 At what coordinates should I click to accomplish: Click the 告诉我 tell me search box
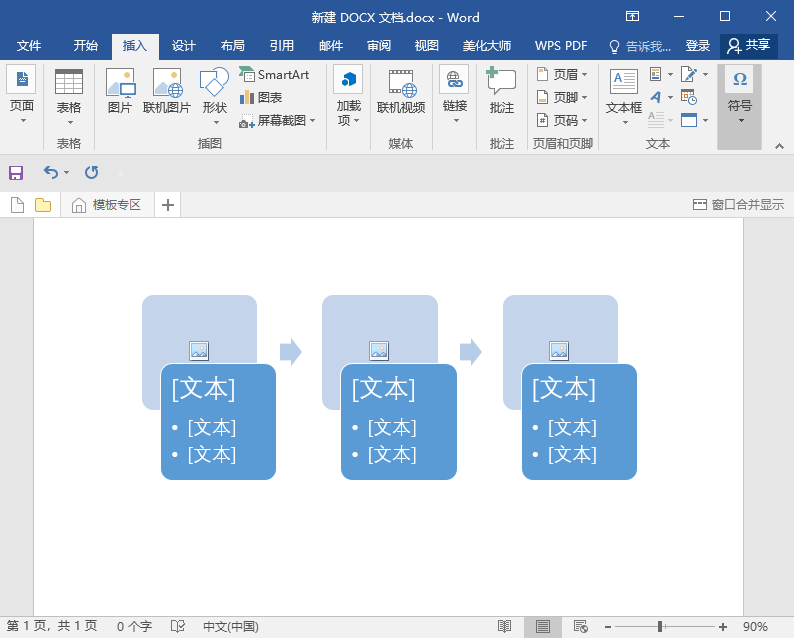(x=640, y=46)
